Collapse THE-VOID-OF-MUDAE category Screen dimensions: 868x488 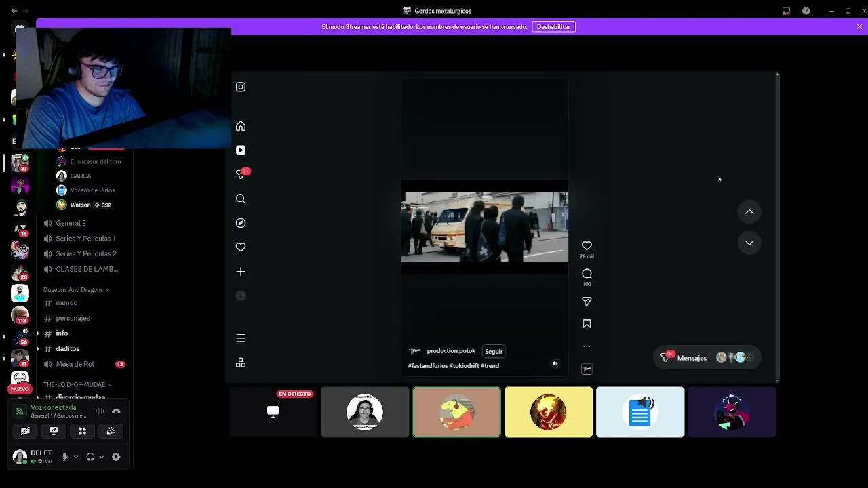77,384
